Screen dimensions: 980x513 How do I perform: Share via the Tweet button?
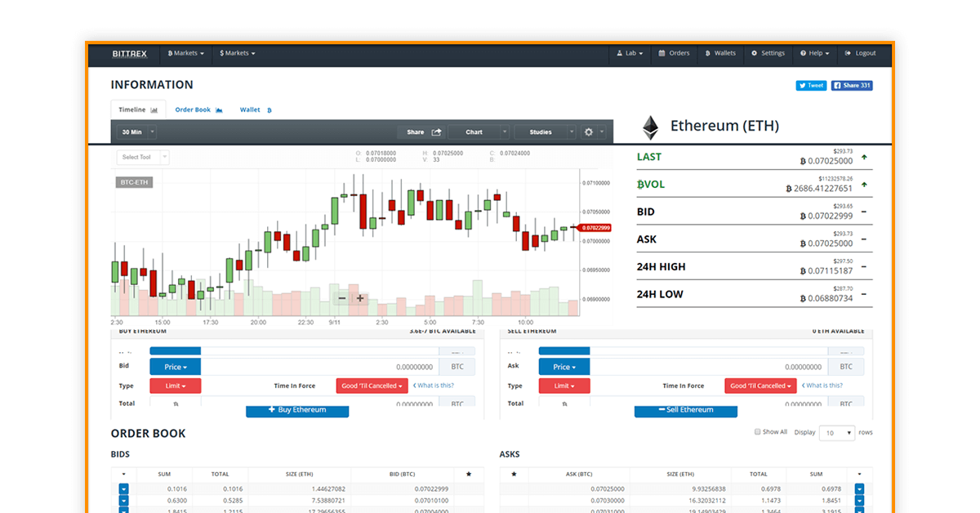click(x=812, y=86)
